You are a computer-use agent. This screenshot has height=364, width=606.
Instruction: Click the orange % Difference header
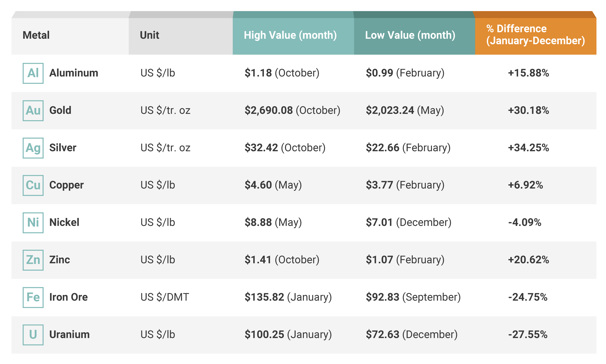pyautogui.click(x=535, y=35)
